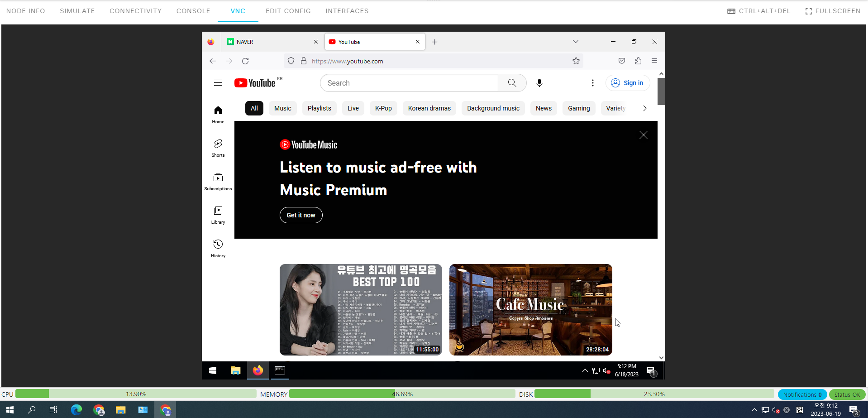This screenshot has height=418, width=868.
Task: Open a new Firefox tab
Action: (x=434, y=42)
